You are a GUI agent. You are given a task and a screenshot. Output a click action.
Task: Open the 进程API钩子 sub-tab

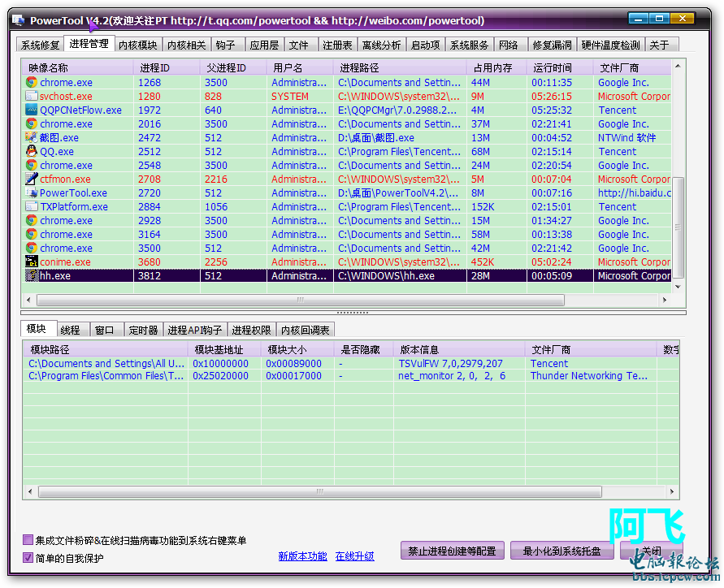(195, 330)
